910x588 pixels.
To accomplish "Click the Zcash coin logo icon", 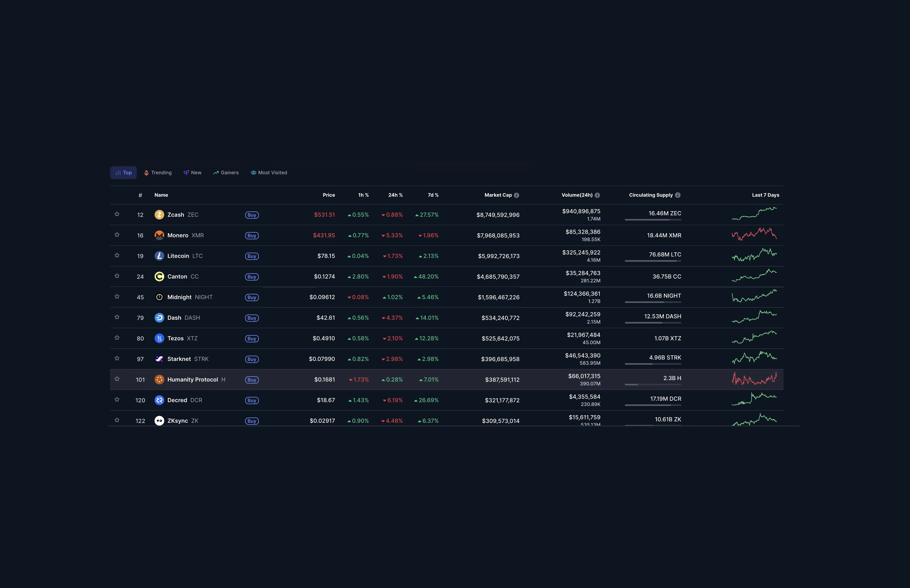I will (159, 215).
